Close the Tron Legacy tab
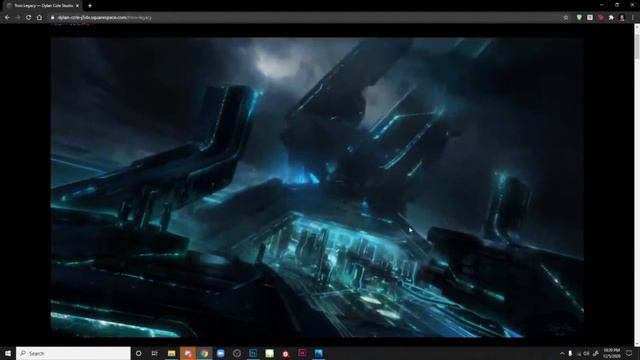Screen dimensions: 640x360 [77, 6]
